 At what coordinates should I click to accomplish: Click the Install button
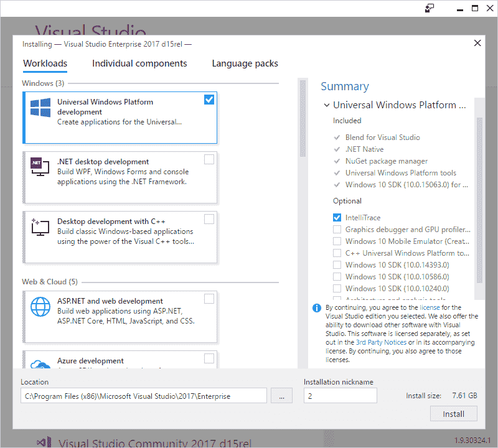[453, 413]
